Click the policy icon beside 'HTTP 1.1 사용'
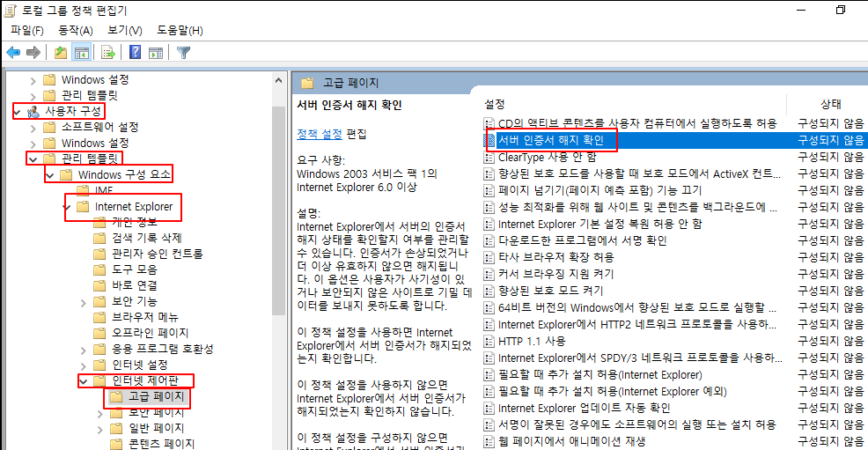This screenshot has height=450, width=868. [x=489, y=341]
